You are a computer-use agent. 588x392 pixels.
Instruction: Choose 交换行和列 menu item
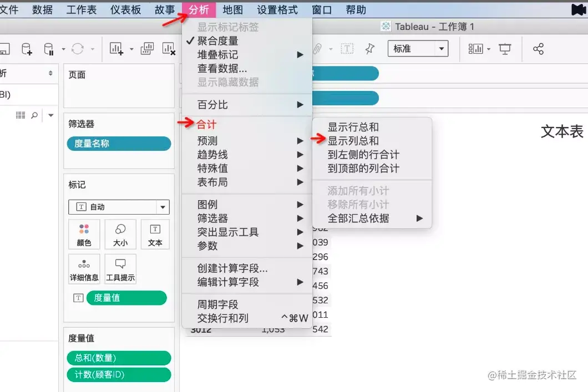coord(247,318)
